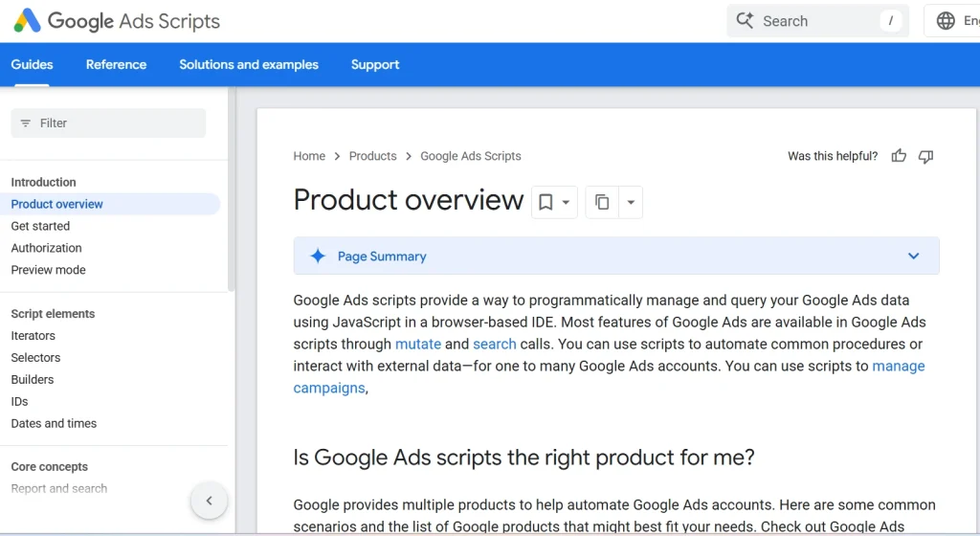This screenshot has height=536, width=980.
Task: Open Dates and times in sidebar
Action: 54,423
